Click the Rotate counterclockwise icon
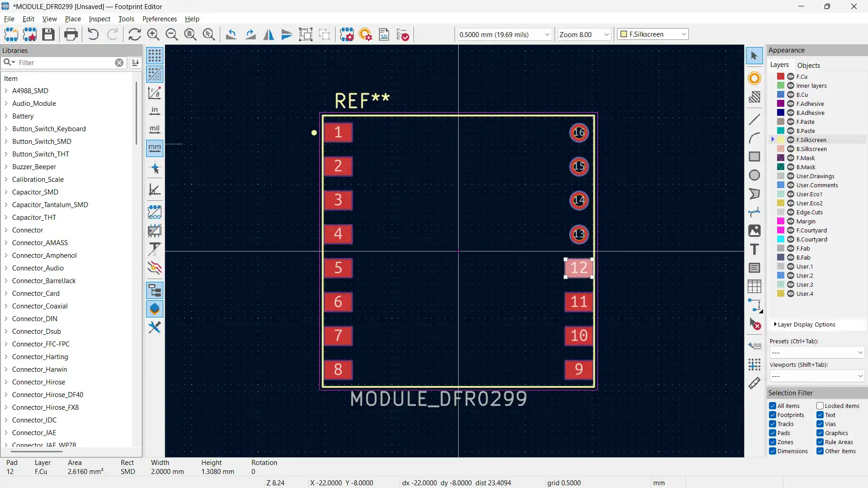This screenshot has width=868, height=488. point(231,34)
